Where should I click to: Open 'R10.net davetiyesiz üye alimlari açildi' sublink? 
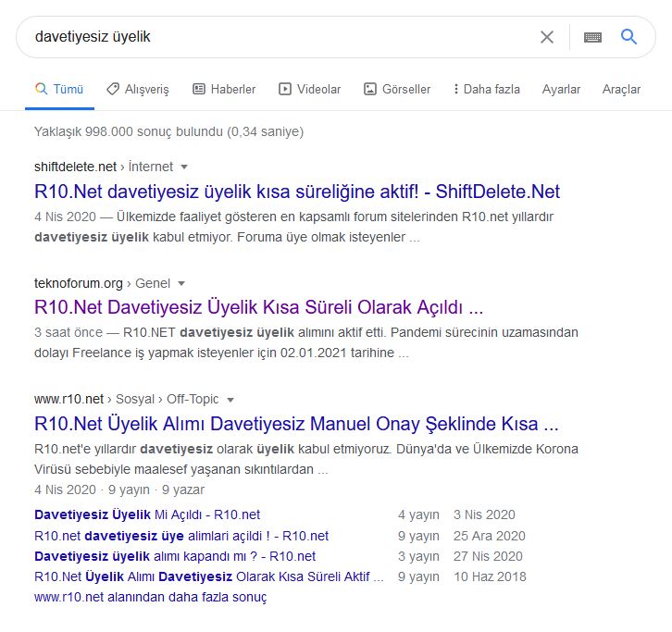click(181, 536)
